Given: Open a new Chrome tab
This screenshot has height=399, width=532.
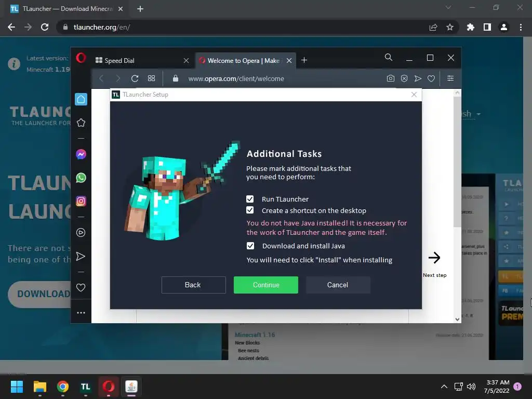Looking at the screenshot, I should (140, 9).
